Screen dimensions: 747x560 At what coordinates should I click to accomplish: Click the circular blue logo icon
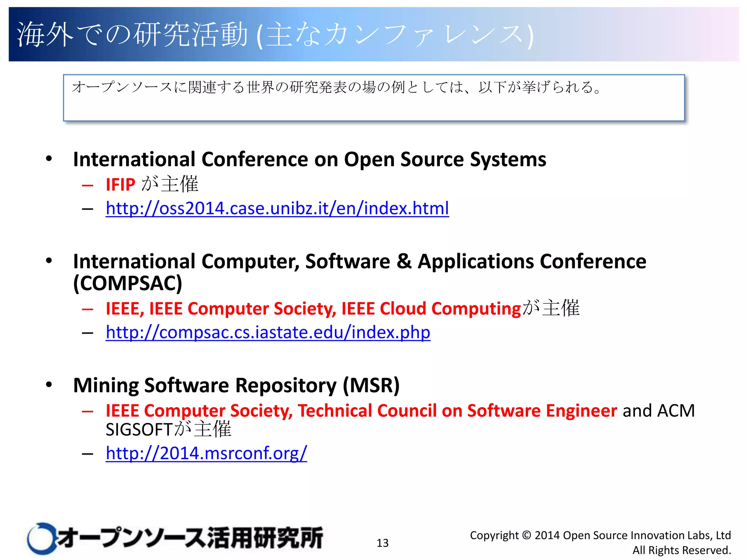point(41,538)
